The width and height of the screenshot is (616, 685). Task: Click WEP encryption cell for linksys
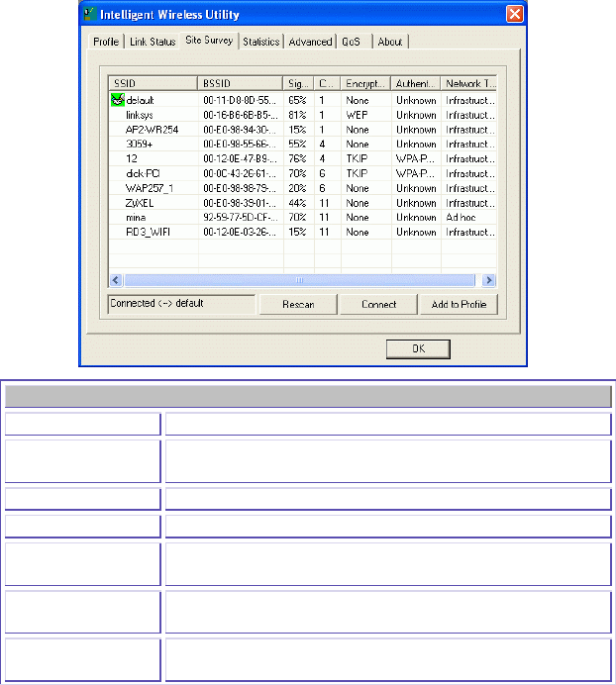coord(357,115)
